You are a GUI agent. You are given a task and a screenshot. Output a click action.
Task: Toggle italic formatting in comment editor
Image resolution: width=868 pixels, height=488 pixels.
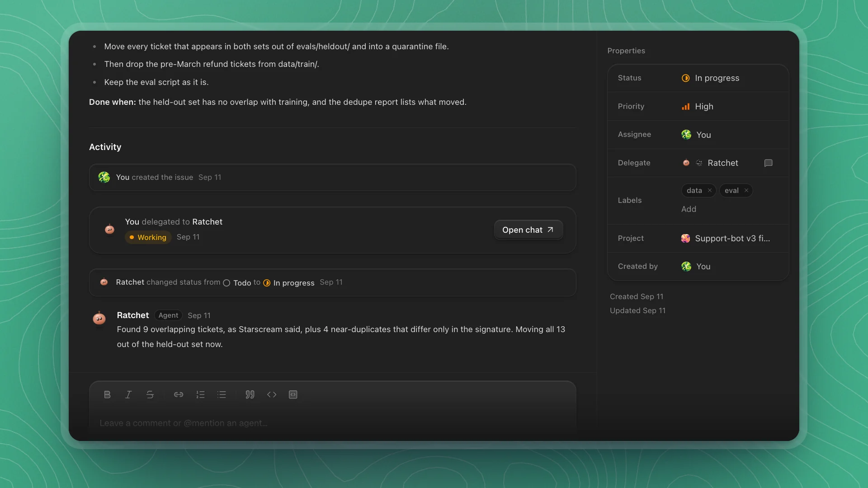(x=128, y=394)
